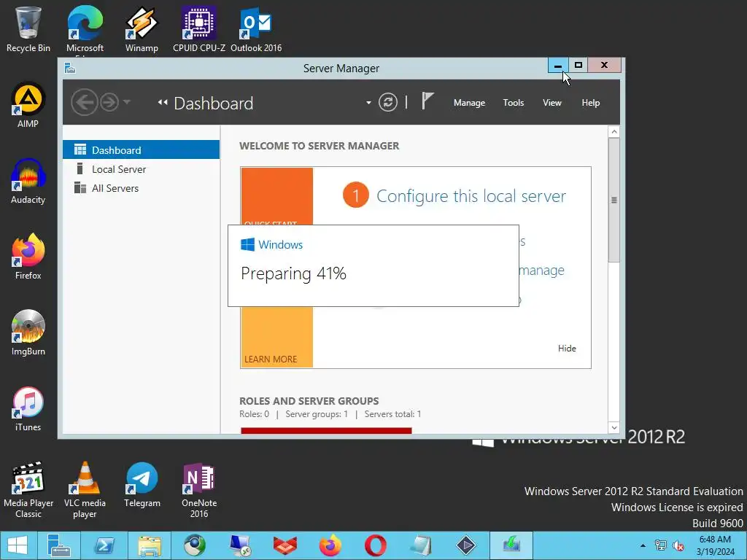Screen dimensions: 747x560
Task: Click the purple play-diamond taskbar icon
Action: click(466, 545)
